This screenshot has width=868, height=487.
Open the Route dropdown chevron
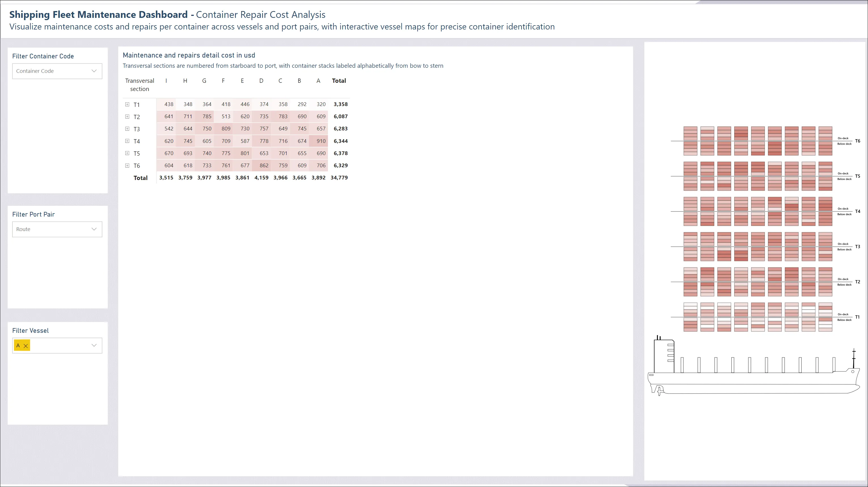[94, 229]
